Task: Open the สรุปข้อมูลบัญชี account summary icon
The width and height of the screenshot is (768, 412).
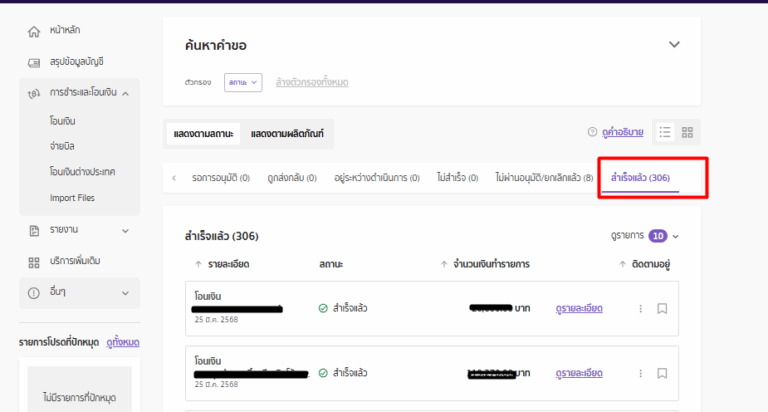Action: (35, 62)
